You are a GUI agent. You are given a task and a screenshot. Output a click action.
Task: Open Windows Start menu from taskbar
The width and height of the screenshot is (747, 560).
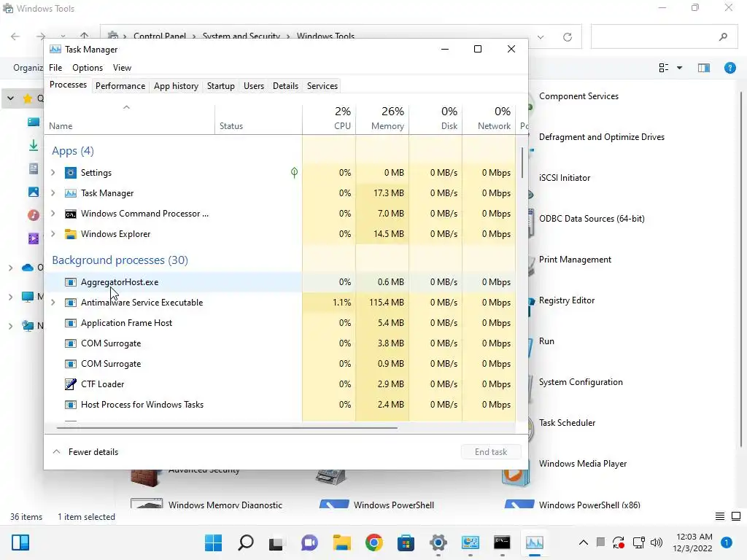pyautogui.click(x=213, y=542)
